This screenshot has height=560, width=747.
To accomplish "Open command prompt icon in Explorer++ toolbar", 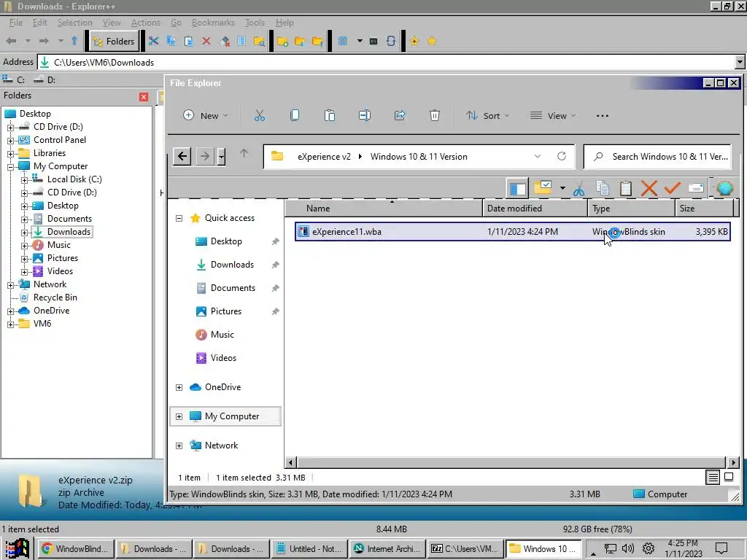I will pyautogui.click(x=373, y=42).
